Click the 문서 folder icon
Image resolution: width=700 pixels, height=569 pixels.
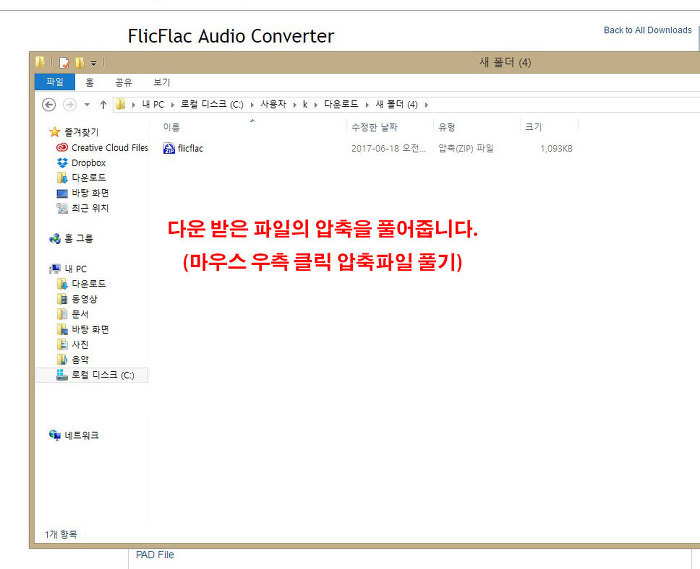(62, 314)
